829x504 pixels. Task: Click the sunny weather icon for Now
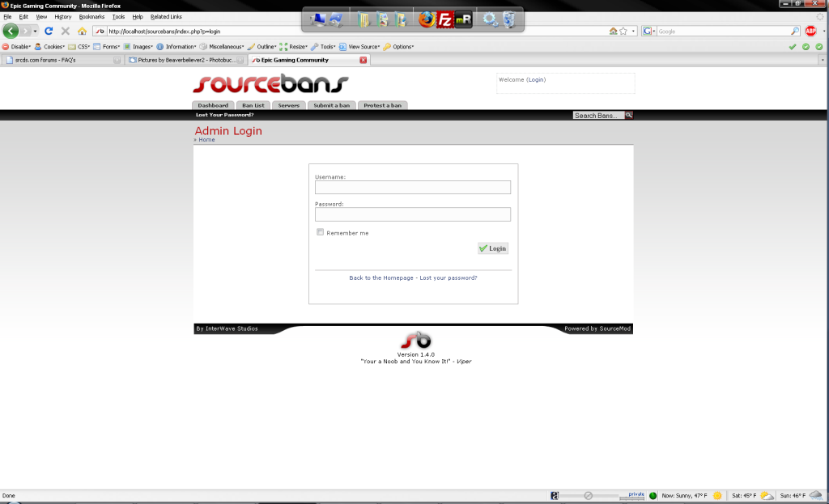(x=717, y=496)
